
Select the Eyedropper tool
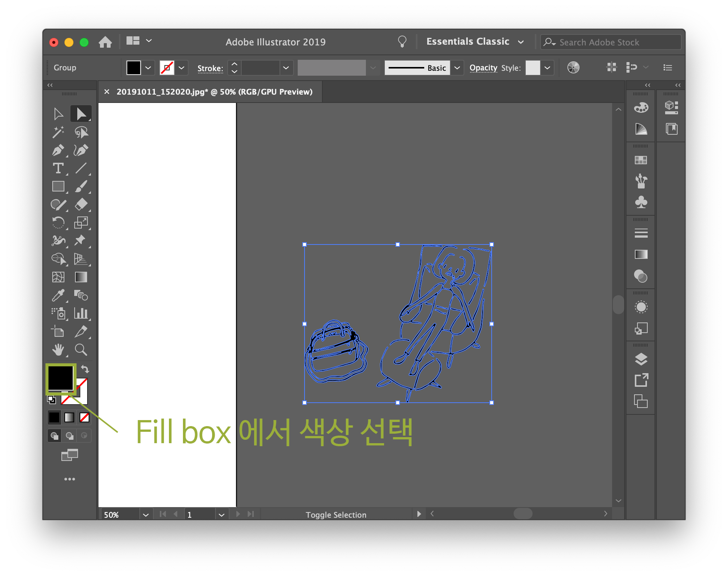coord(58,296)
